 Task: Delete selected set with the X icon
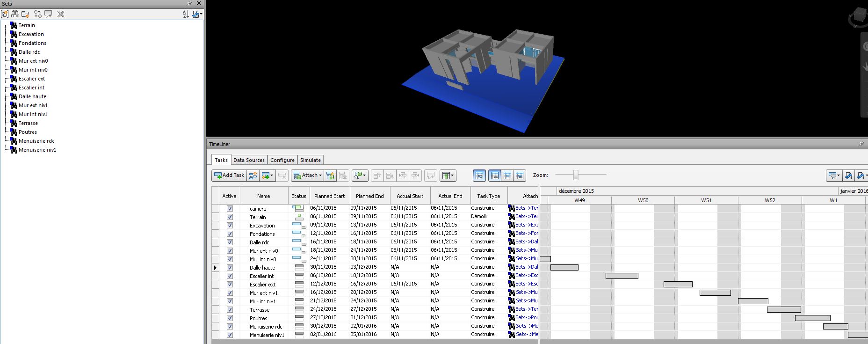click(x=61, y=14)
